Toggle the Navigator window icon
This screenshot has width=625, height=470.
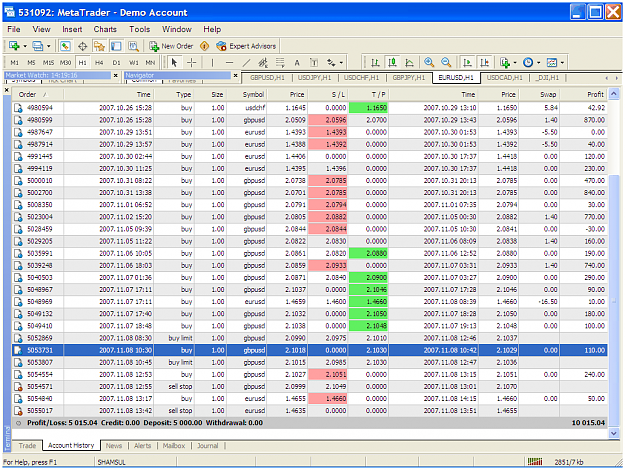[99, 46]
